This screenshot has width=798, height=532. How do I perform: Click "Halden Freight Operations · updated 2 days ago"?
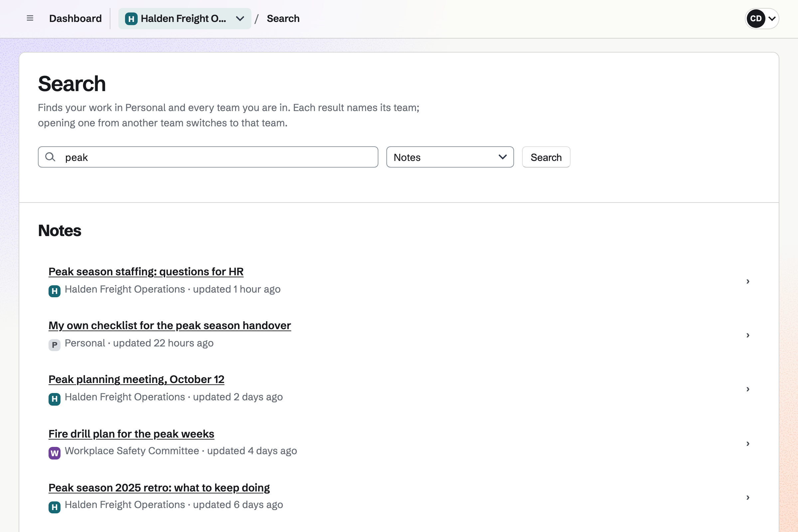(174, 397)
